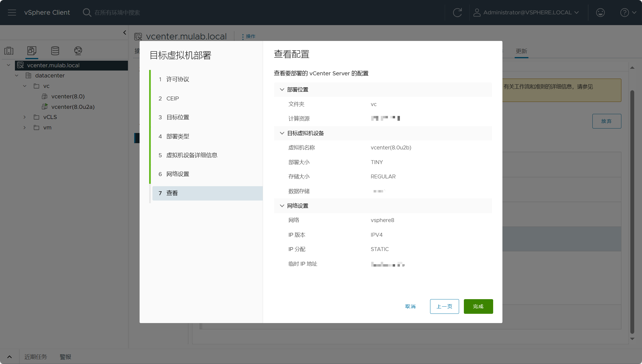Open the Actions menu for vcenter.mulab.local

249,36
